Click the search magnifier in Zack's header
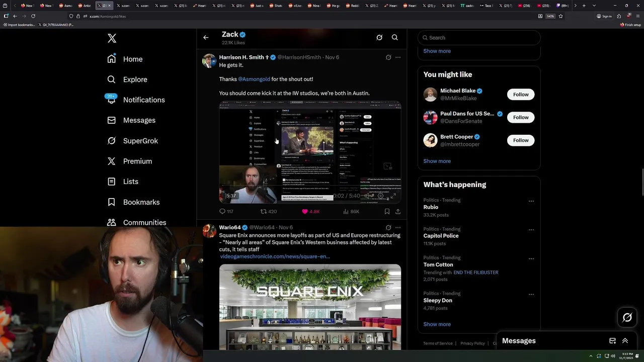 pos(395,37)
